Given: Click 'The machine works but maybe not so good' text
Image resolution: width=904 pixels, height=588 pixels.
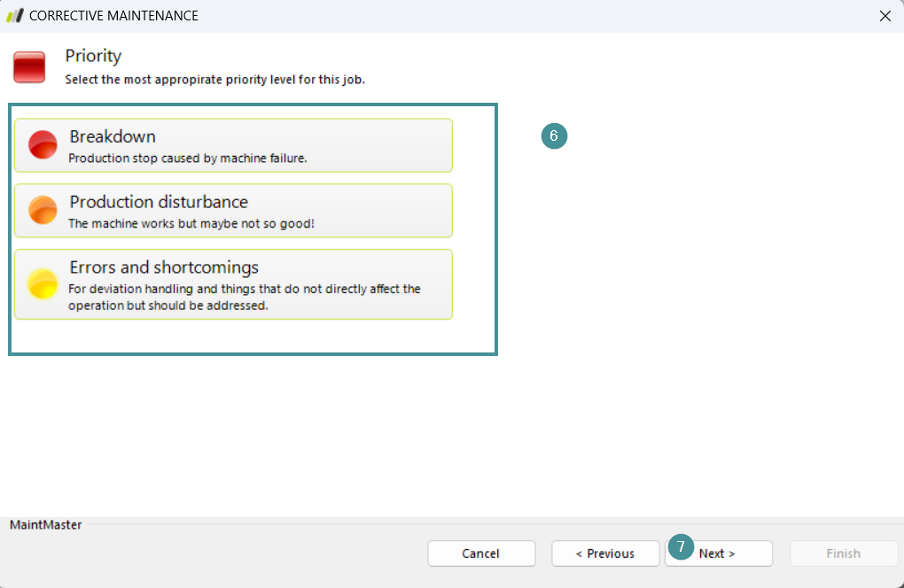Looking at the screenshot, I should click(x=191, y=224).
